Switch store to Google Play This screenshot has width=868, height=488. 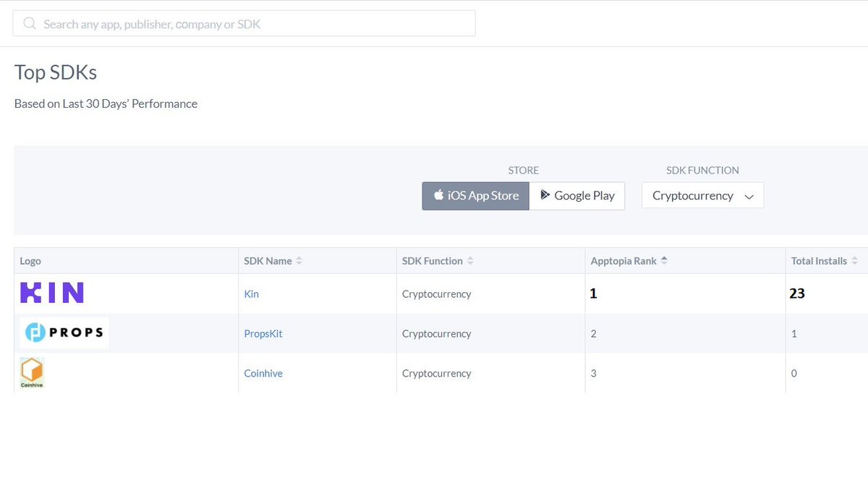(577, 196)
